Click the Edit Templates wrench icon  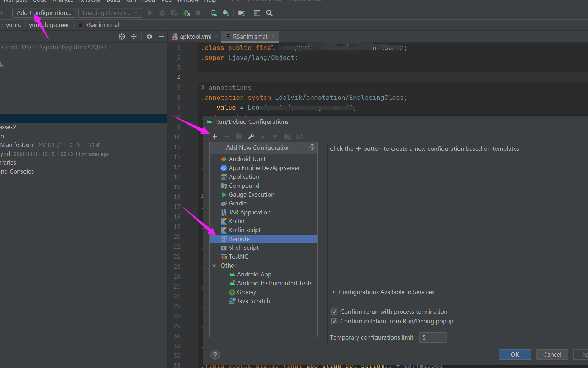point(251,137)
